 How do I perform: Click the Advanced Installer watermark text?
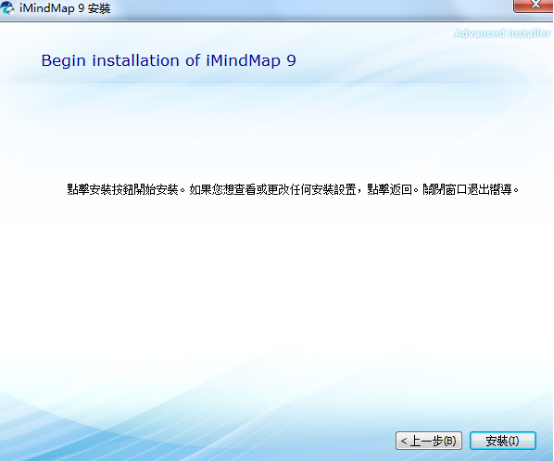(502, 33)
